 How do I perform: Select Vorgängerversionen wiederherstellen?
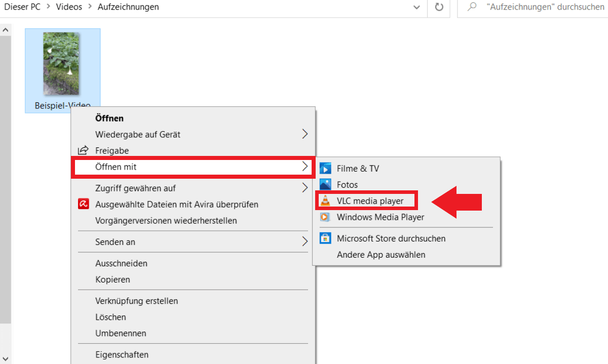coord(193,221)
